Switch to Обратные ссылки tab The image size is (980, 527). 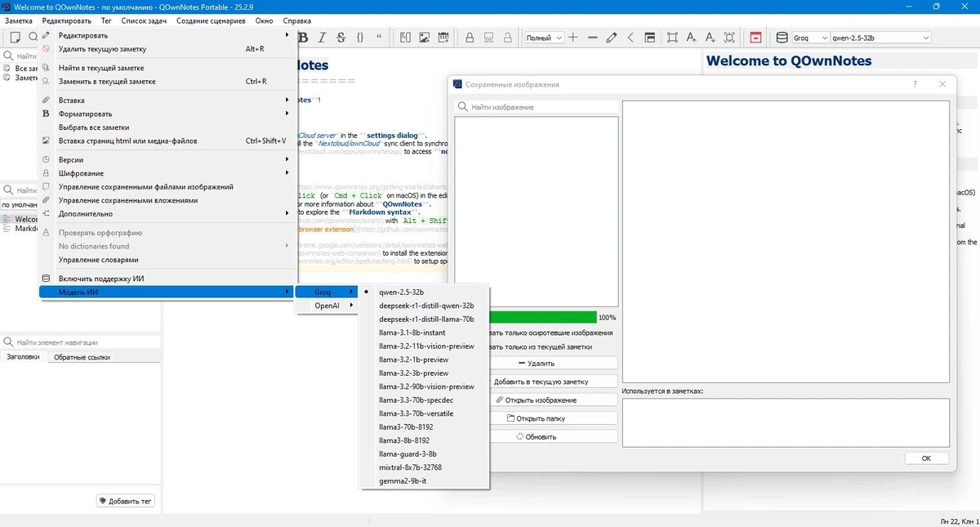click(82, 357)
